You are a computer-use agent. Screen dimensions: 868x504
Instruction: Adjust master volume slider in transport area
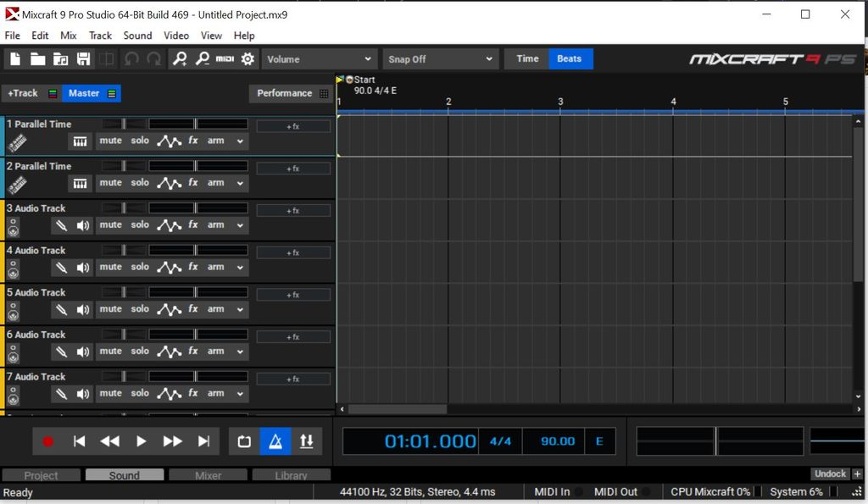[720, 441]
